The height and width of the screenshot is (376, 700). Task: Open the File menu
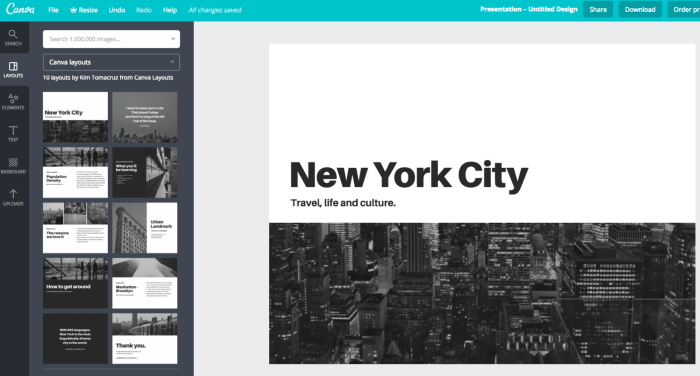coord(53,10)
